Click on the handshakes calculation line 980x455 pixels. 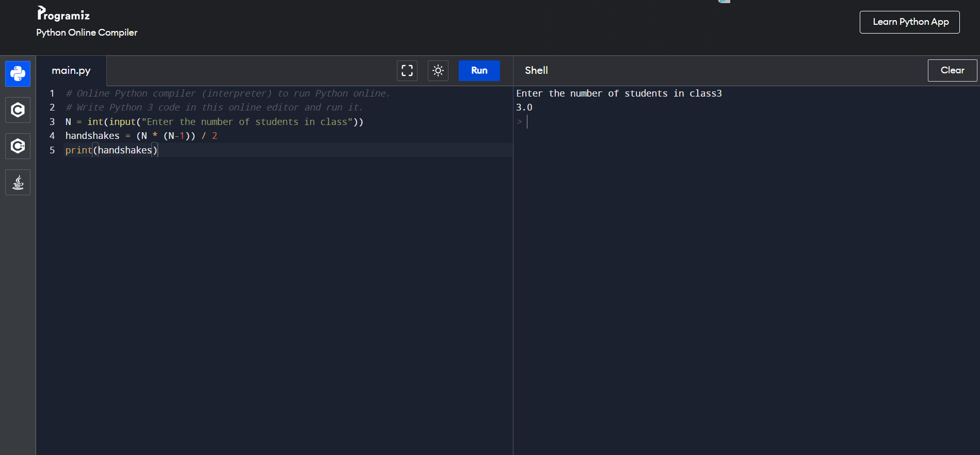141,136
